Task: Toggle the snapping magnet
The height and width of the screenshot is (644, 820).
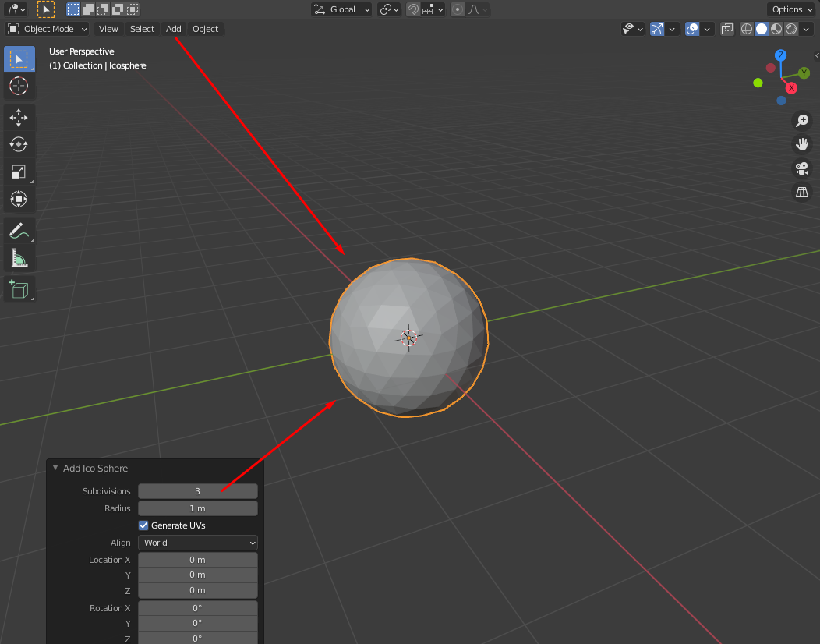Action: [x=413, y=9]
